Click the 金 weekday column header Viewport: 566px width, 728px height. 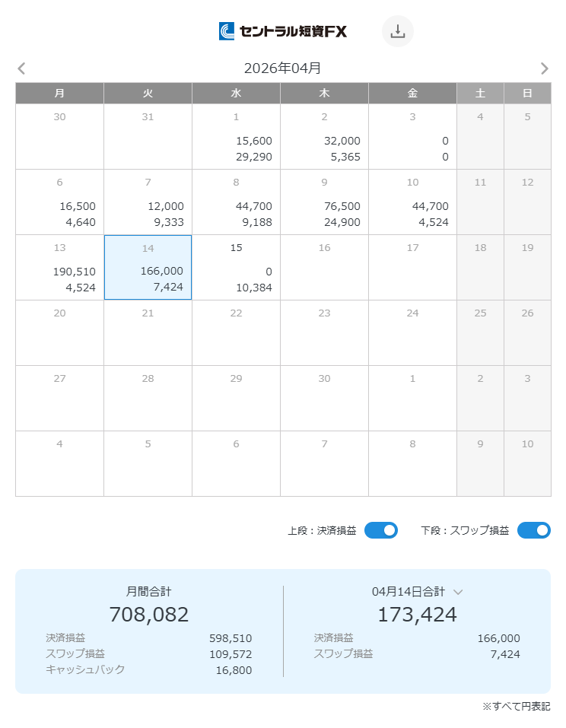412,94
